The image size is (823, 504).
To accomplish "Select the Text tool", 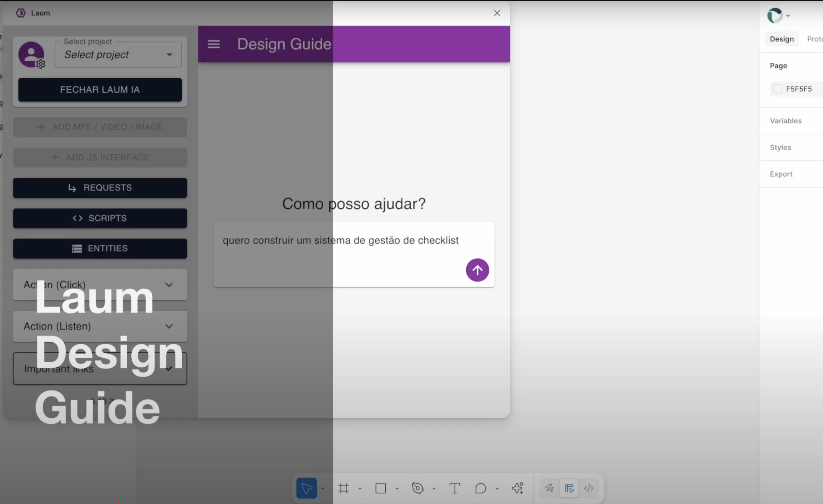I will 455,488.
